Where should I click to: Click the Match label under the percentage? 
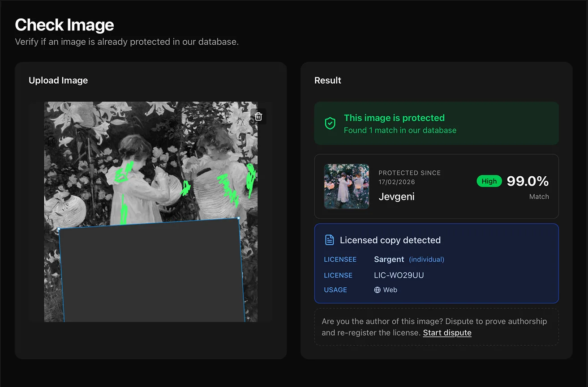point(539,196)
